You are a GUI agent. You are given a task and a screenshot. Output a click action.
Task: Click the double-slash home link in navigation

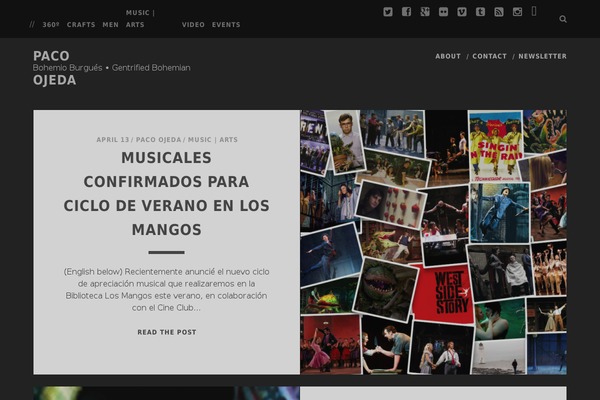pos(32,24)
